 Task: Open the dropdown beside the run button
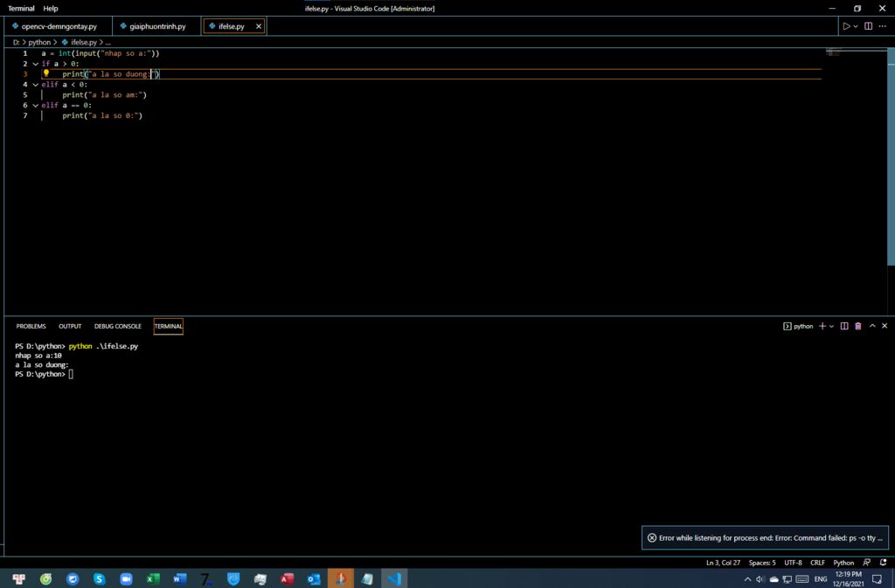[x=856, y=26]
